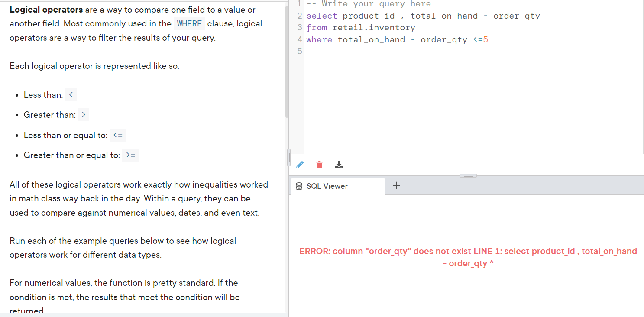
Task: Click the vertical panel splitter handle
Action: coord(288,158)
